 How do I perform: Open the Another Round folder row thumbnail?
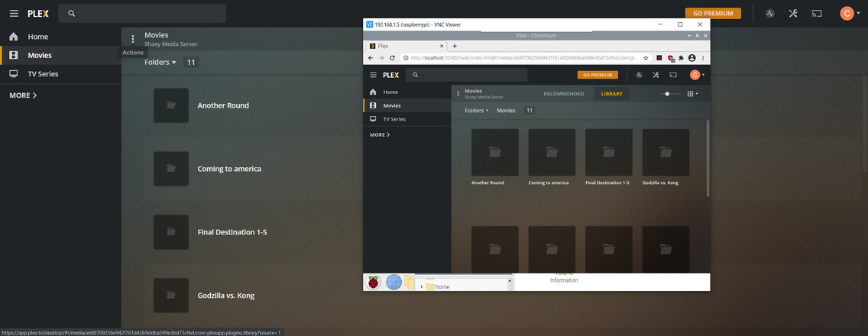171,105
